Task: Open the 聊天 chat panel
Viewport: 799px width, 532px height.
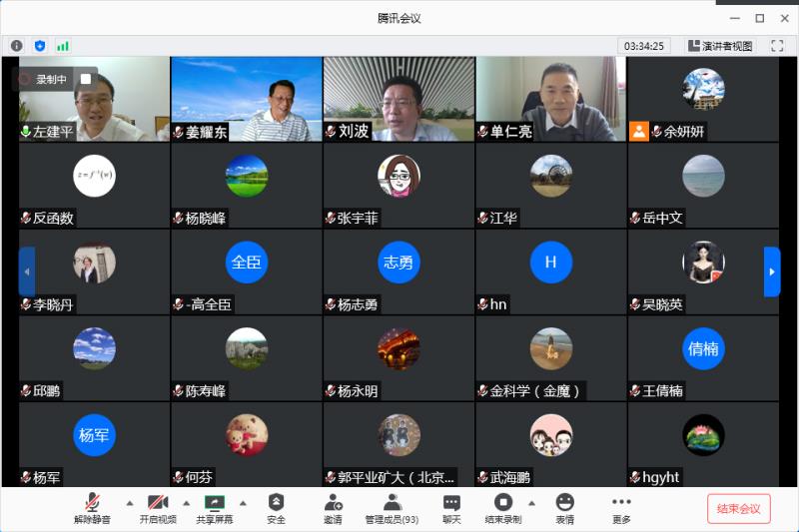Action: tap(451, 509)
